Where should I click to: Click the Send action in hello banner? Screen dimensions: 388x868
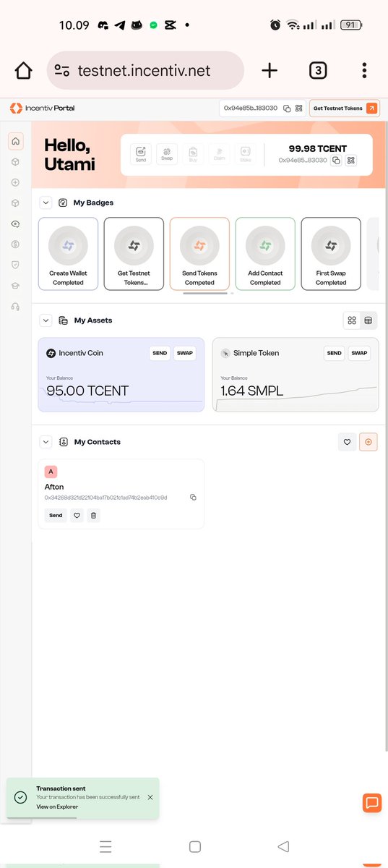(141, 154)
